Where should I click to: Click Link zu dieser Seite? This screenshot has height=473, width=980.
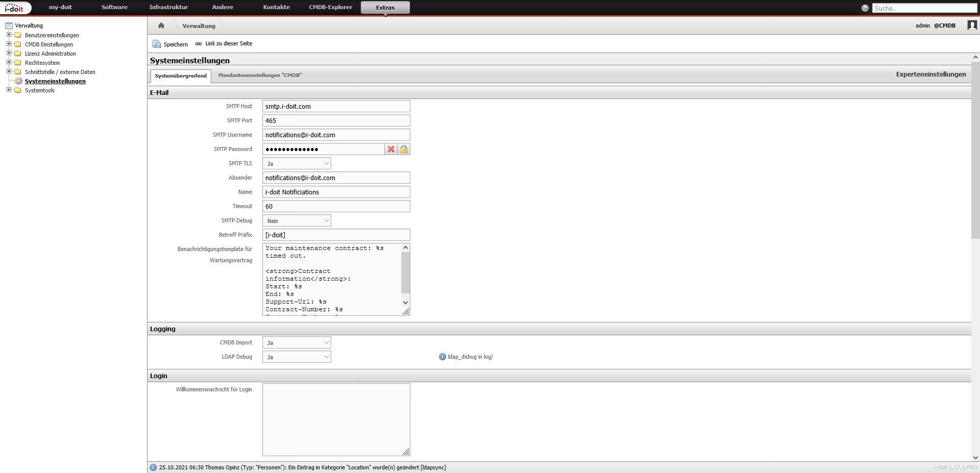(x=224, y=44)
